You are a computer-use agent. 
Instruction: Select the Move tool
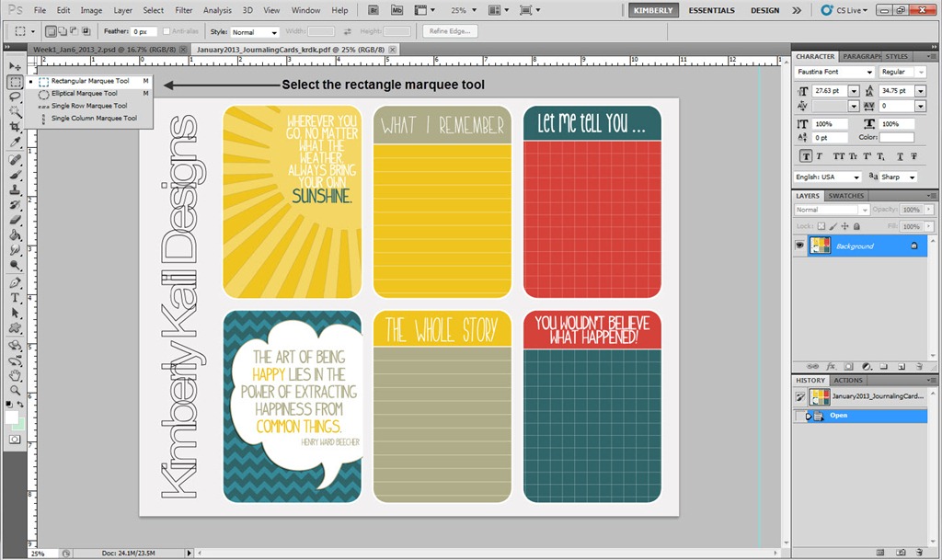click(x=16, y=67)
